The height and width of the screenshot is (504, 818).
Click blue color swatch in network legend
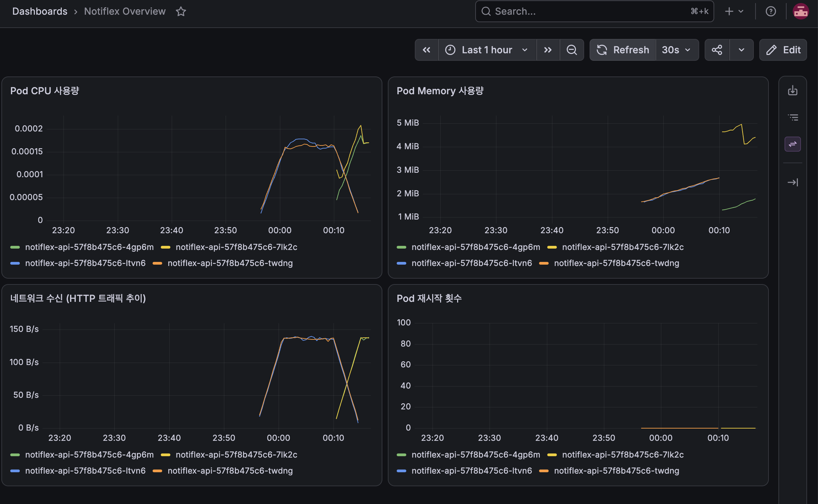(15, 471)
